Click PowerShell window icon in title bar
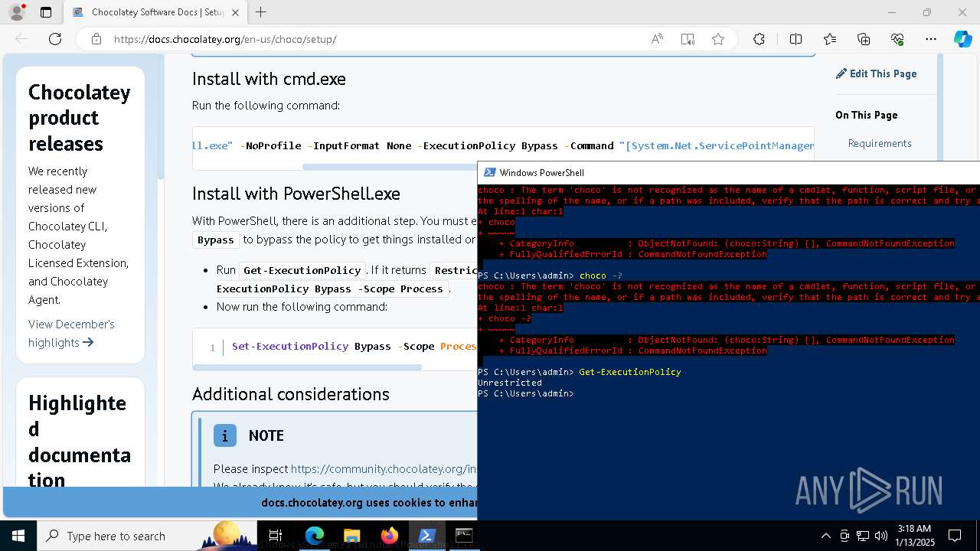Viewport: 980px width, 551px height. (488, 172)
